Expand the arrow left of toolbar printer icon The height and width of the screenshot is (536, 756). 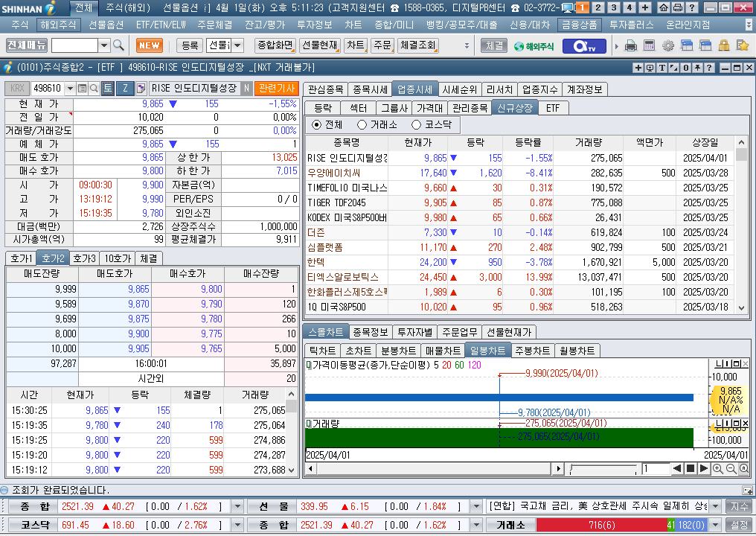pyautogui.click(x=617, y=46)
